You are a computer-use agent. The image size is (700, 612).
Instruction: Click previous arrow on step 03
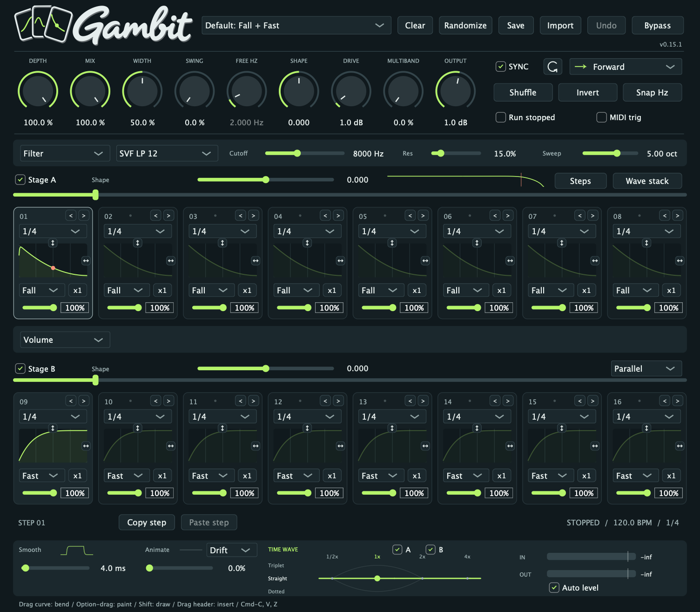click(x=241, y=215)
